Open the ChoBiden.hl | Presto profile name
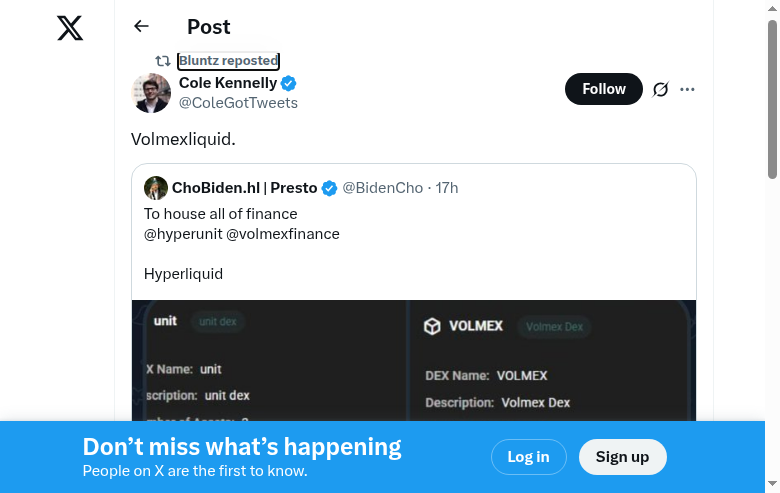The width and height of the screenshot is (780, 493). [244, 188]
